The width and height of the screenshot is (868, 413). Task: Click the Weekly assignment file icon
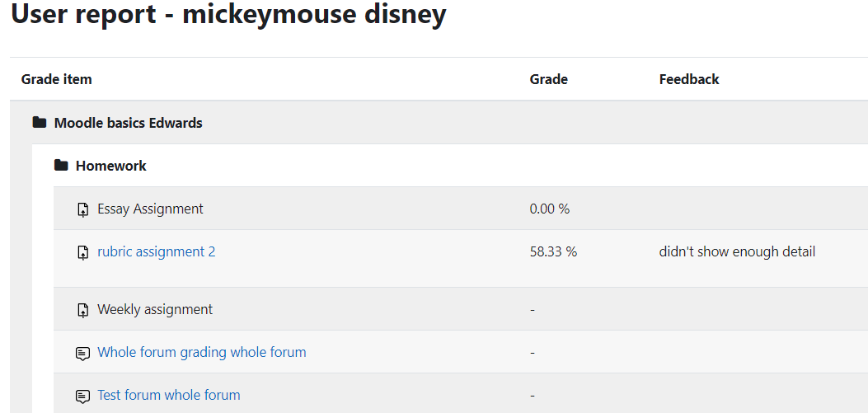(x=82, y=310)
